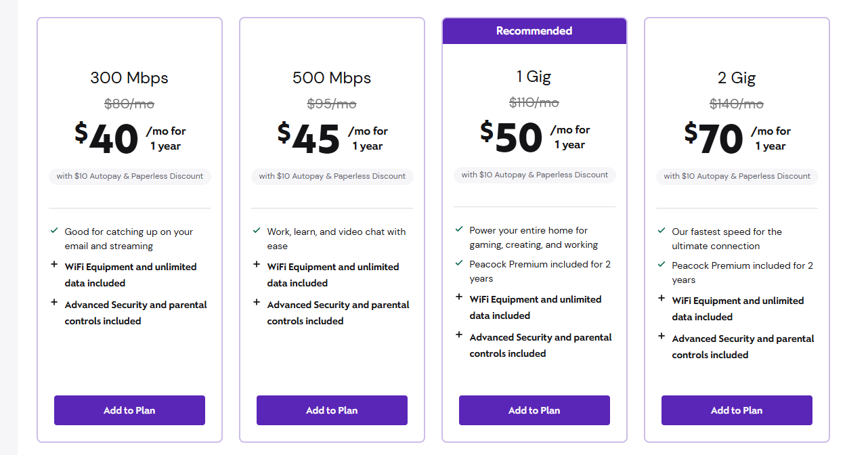Click the checkmark beside Work, learn, and video chat
This screenshot has height=455, width=868.
pyautogui.click(x=257, y=230)
